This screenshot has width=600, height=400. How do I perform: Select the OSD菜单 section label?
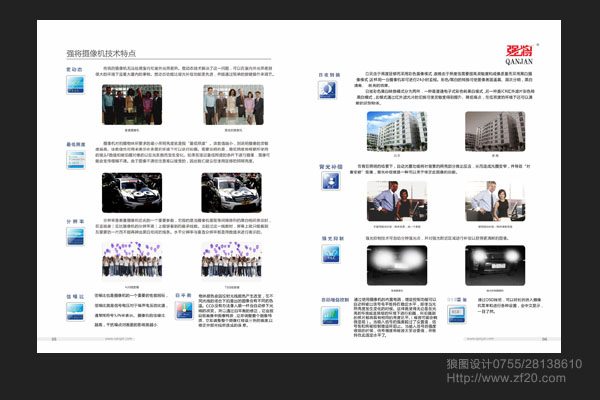click(x=457, y=299)
